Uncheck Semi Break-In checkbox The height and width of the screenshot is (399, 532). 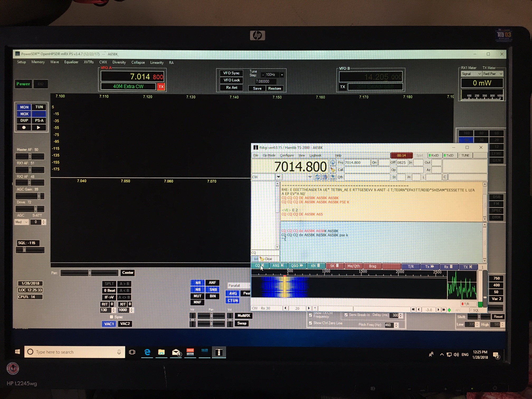[x=346, y=315]
